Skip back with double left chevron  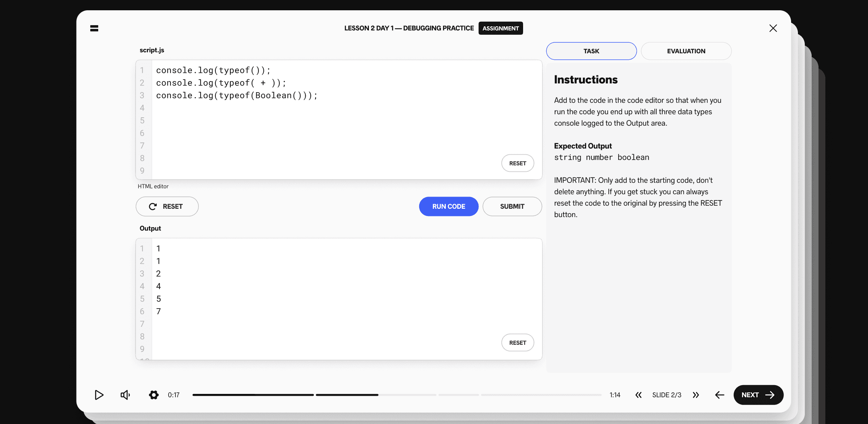638,395
